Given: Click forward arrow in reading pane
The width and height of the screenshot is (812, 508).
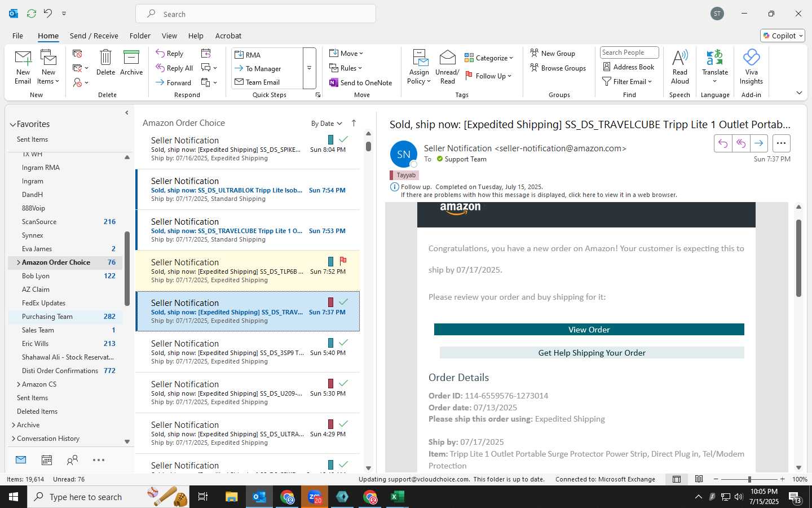Looking at the screenshot, I should pos(759,143).
